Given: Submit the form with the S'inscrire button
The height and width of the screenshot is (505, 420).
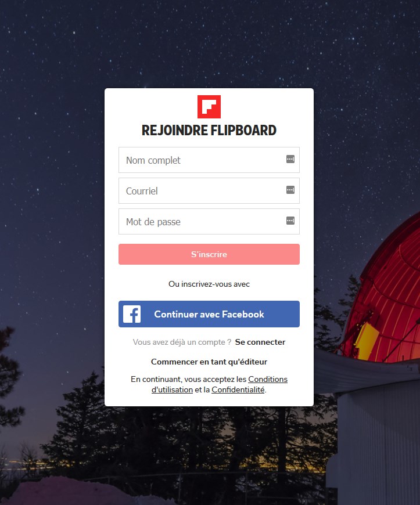Looking at the screenshot, I should tap(209, 254).
